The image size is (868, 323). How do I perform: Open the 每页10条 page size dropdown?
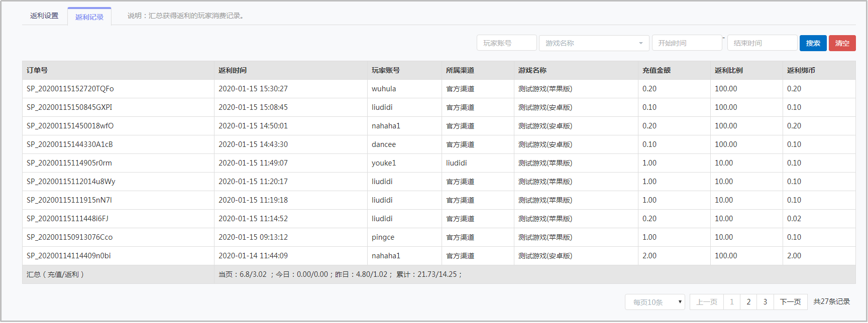(655, 302)
